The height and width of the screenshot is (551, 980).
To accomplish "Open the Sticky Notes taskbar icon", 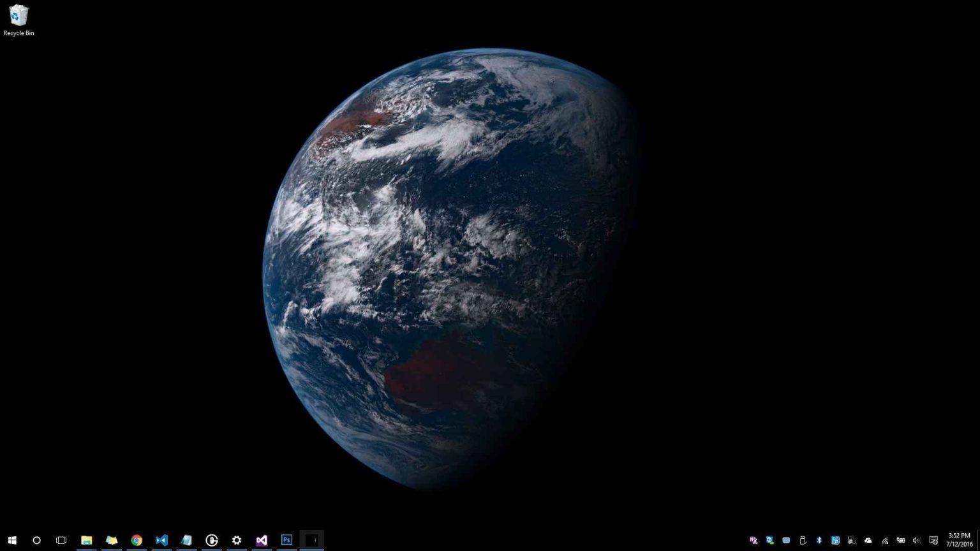I will click(112, 540).
